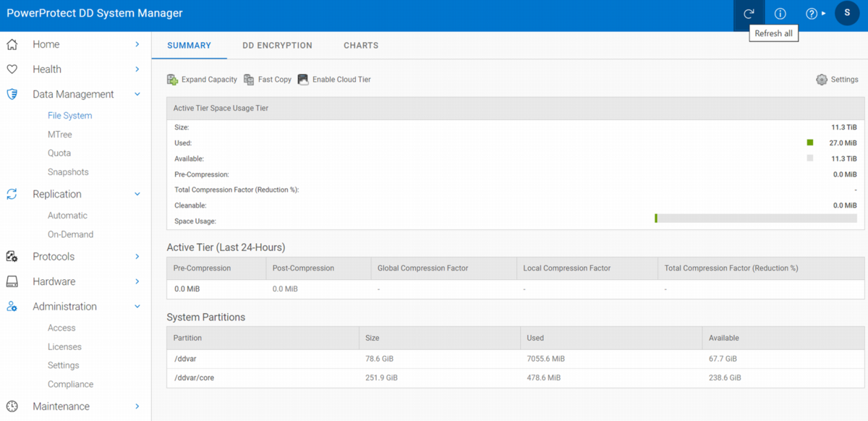
Task: Click the Partition column header
Action: click(263, 338)
